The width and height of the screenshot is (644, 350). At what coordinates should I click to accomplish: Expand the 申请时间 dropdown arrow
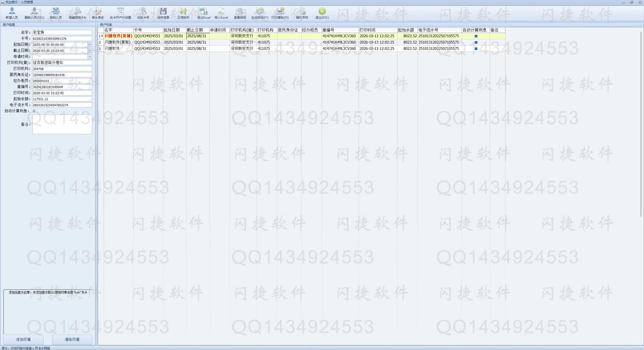(x=90, y=57)
